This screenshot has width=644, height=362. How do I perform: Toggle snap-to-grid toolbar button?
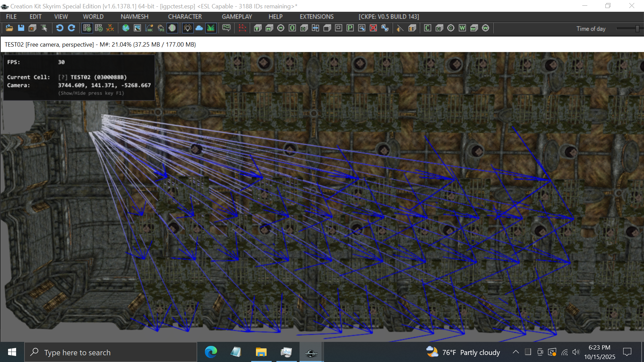tap(87, 28)
